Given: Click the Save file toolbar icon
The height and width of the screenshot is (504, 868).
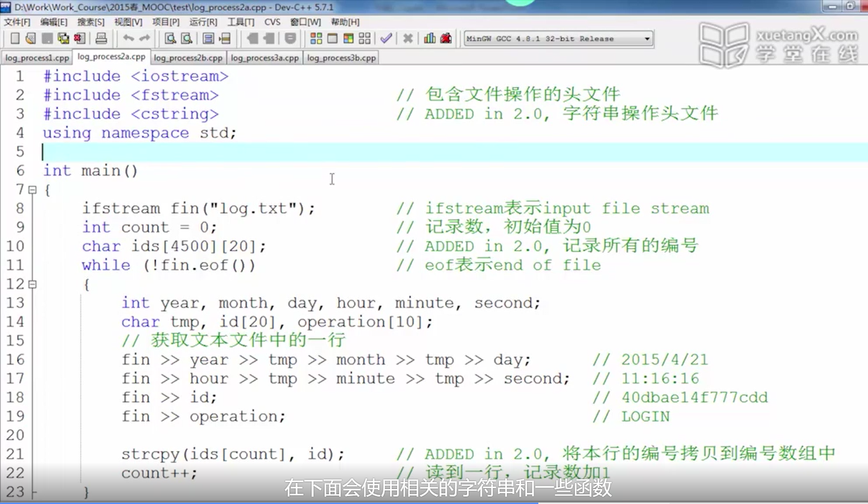Looking at the screenshot, I should pos(47,39).
